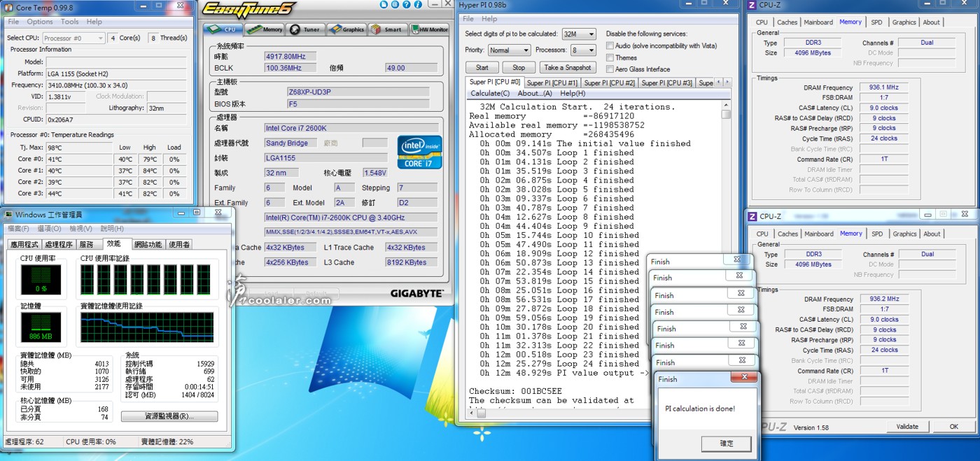Click Z icon of CPU-Z window showing 936.2 MHz
This screenshot has width=980, height=461.
tap(752, 216)
